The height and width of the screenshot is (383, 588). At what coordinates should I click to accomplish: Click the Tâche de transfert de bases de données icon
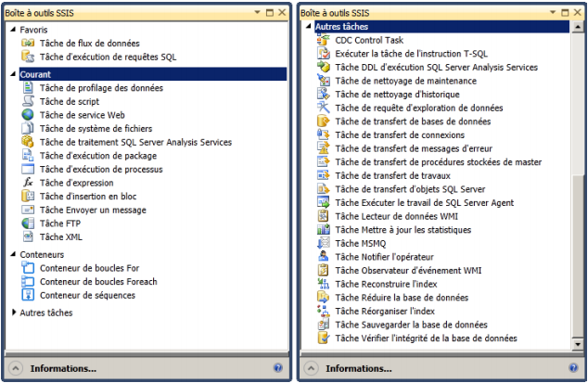[x=324, y=121]
